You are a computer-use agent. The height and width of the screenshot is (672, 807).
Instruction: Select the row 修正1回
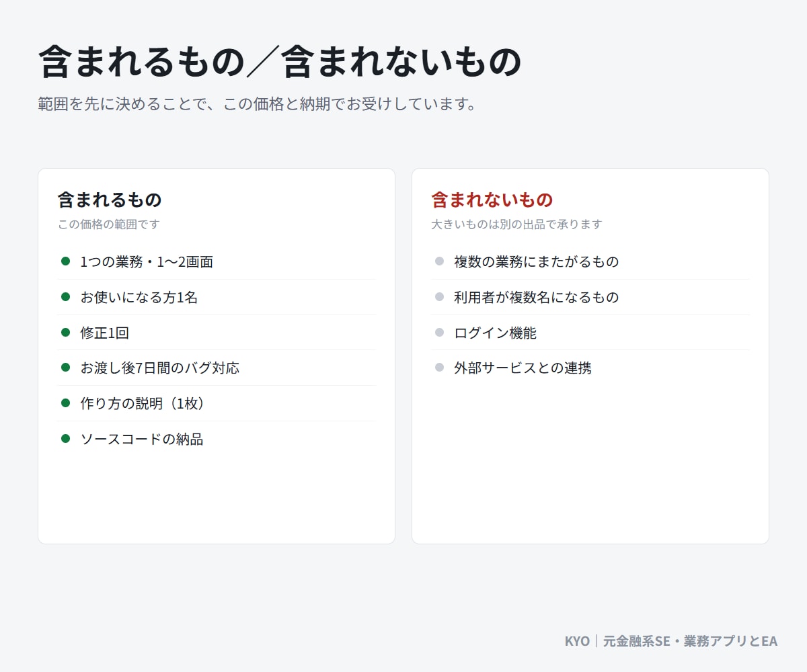pos(217,333)
